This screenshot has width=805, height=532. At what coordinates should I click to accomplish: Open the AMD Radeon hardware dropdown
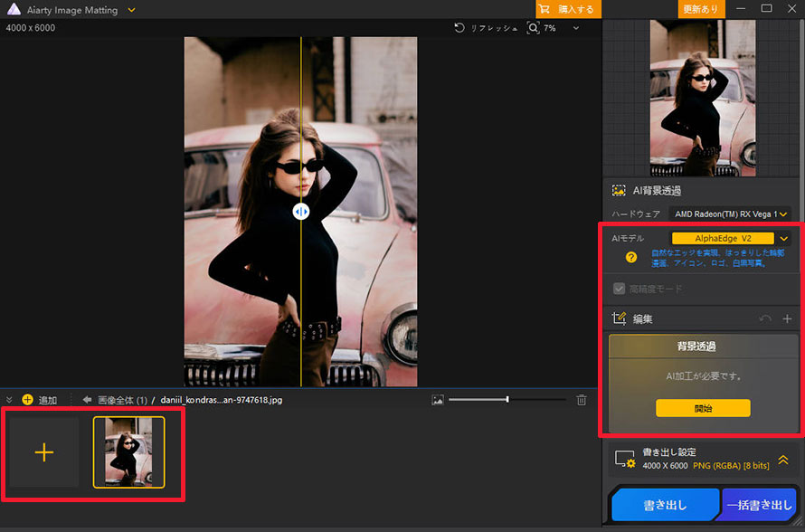730,214
